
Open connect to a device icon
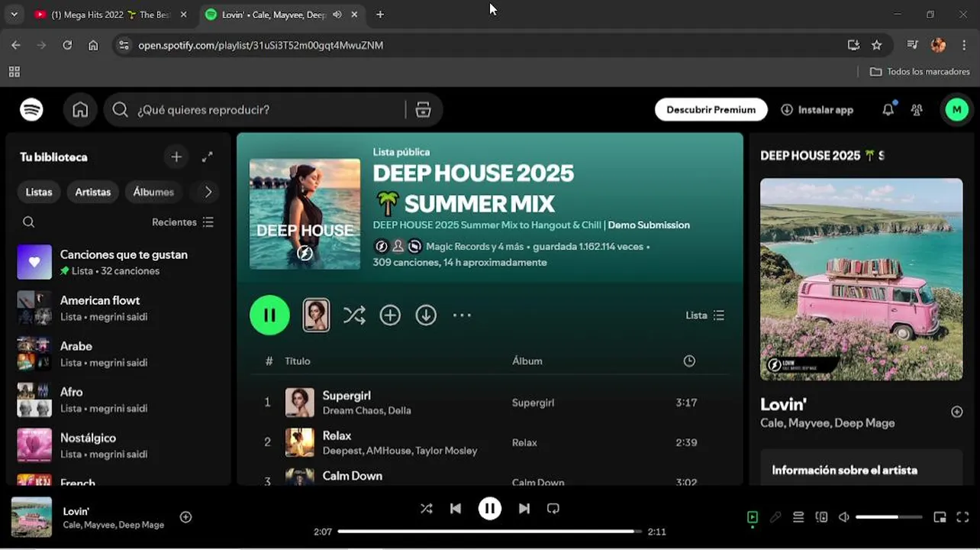tap(821, 517)
